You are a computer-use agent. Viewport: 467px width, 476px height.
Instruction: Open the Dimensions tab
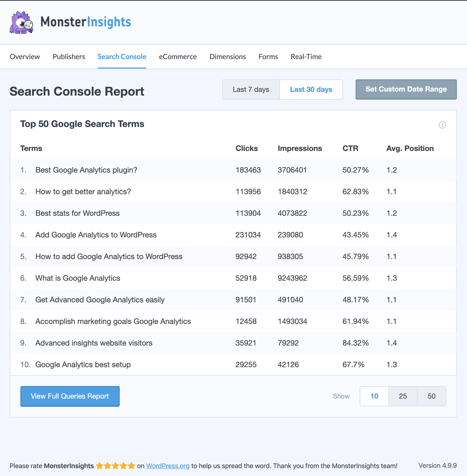(227, 57)
